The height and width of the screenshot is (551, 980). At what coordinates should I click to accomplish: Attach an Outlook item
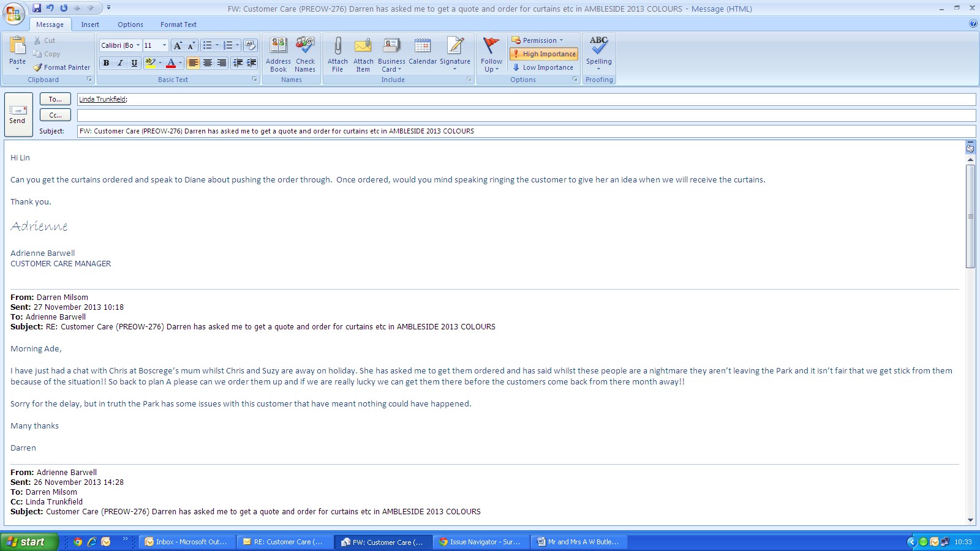363,54
